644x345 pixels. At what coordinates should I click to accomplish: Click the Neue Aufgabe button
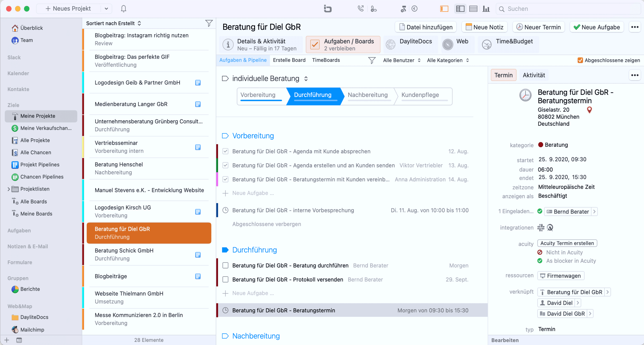[x=597, y=27]
